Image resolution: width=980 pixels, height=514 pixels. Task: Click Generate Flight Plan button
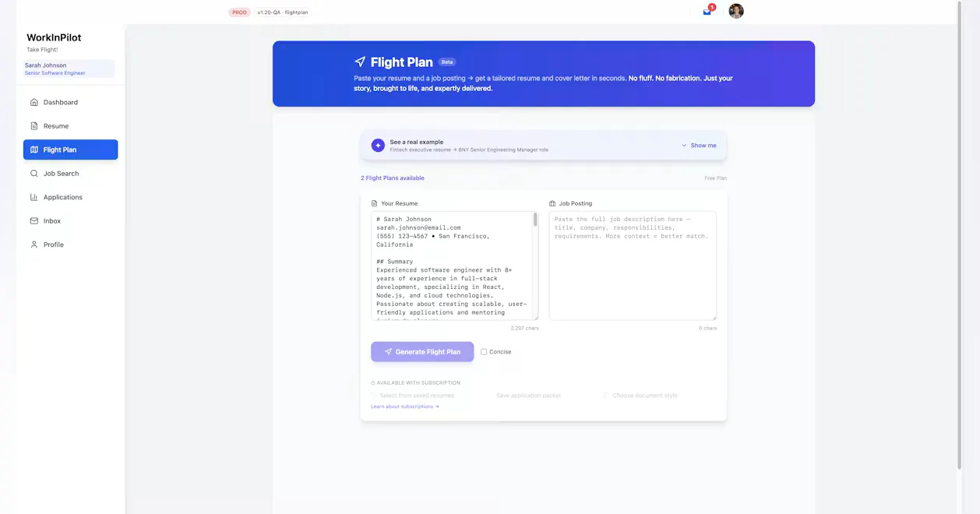click(x=422, y=352)
